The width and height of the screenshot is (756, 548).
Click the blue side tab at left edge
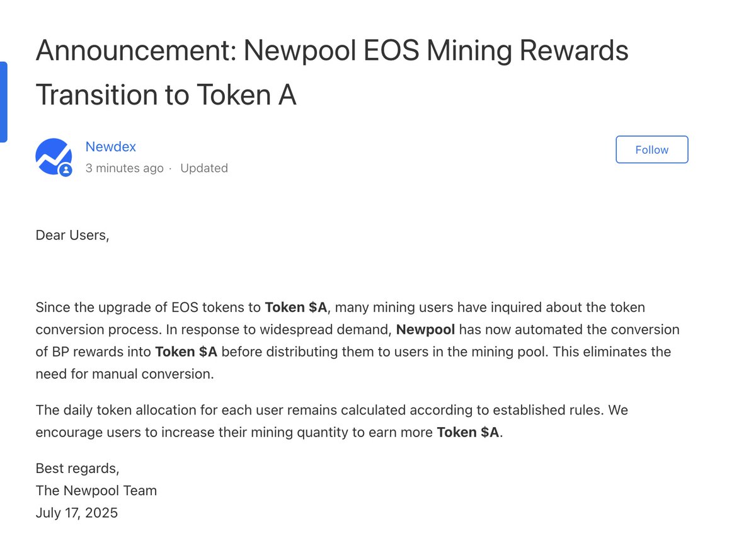tap(3, 101)
